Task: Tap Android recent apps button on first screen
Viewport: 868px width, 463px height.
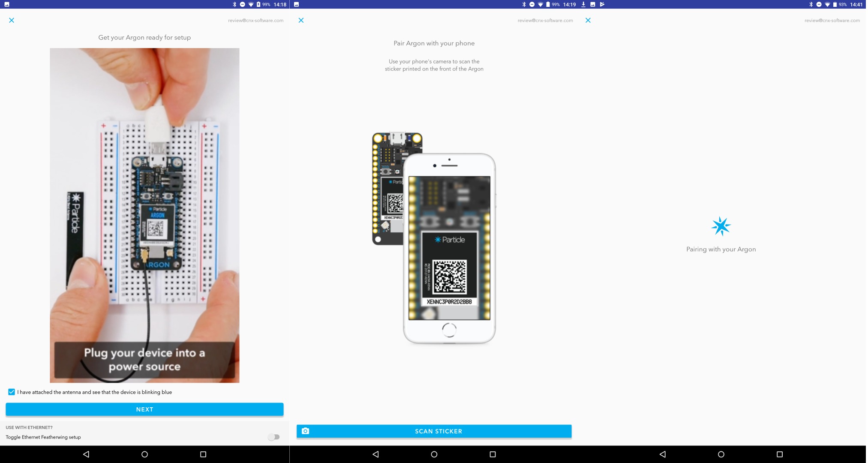Action: 203,454
